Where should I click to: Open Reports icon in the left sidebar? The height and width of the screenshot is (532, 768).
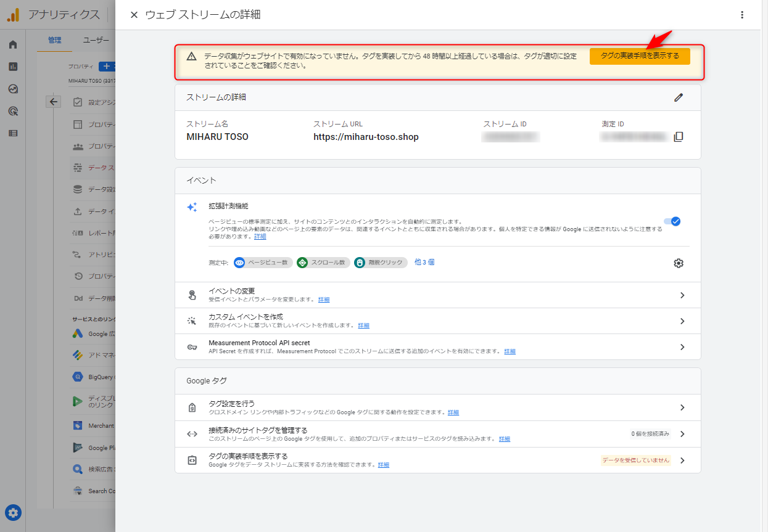(x=13, y=67)
